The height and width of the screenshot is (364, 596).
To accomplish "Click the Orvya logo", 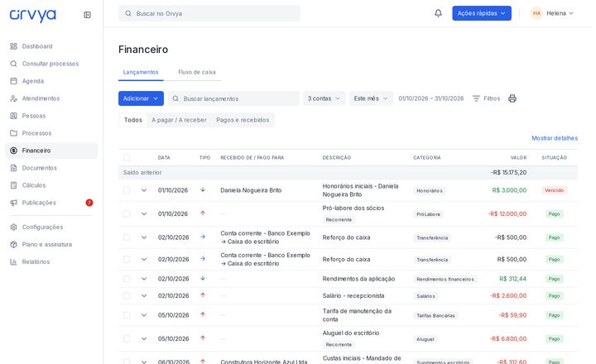I will (32, 16).
